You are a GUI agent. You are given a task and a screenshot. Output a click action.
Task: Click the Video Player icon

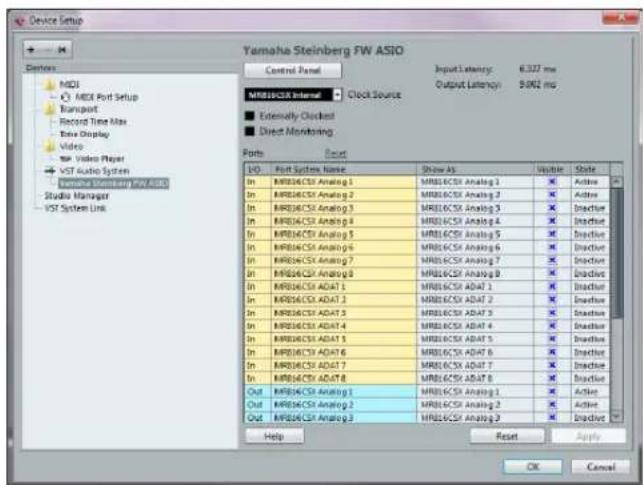[65, 159]
